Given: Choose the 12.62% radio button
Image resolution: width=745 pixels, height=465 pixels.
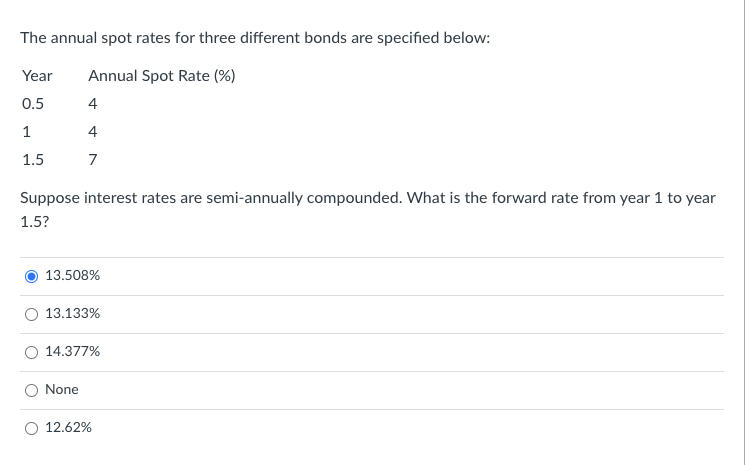Looking at the screenshot, I should point(32,427).
